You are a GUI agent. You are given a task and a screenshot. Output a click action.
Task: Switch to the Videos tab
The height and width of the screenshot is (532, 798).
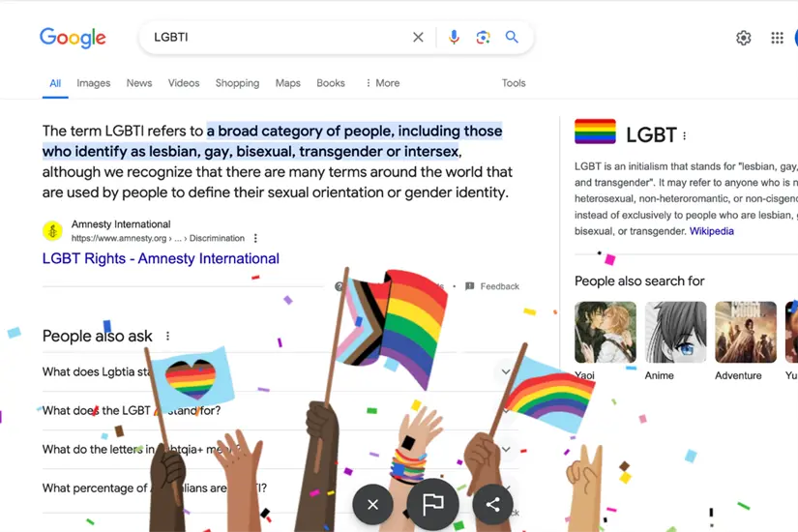point(184,83)
